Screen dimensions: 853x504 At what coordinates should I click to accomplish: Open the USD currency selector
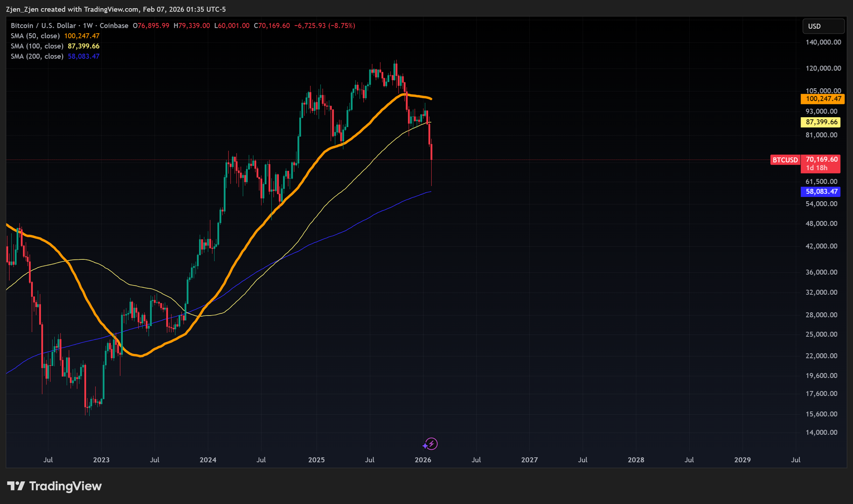pyautogui.click(x=823, y=26)
